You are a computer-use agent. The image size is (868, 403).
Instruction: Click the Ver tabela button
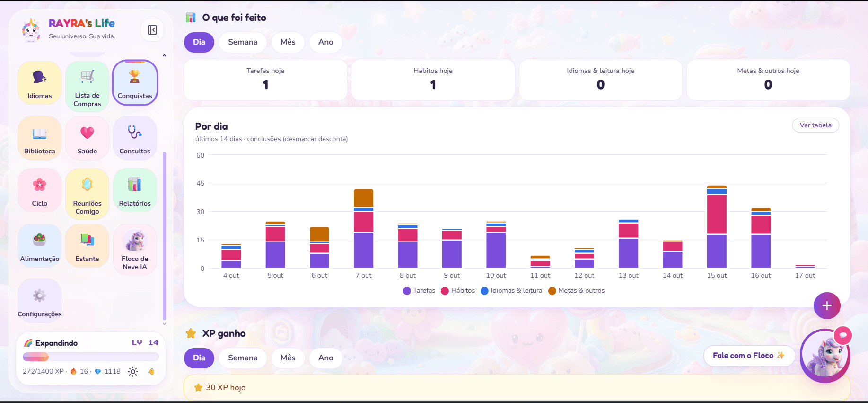coord(815,125)
